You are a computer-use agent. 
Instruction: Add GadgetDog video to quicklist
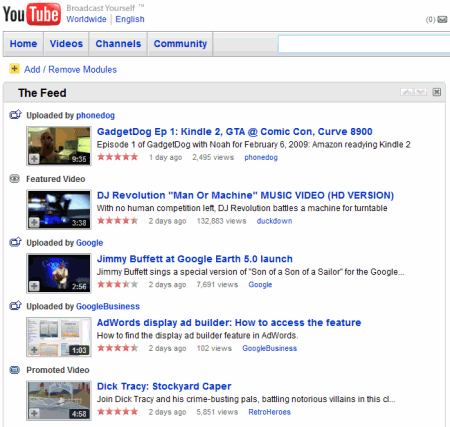click(x=34, y=159)
